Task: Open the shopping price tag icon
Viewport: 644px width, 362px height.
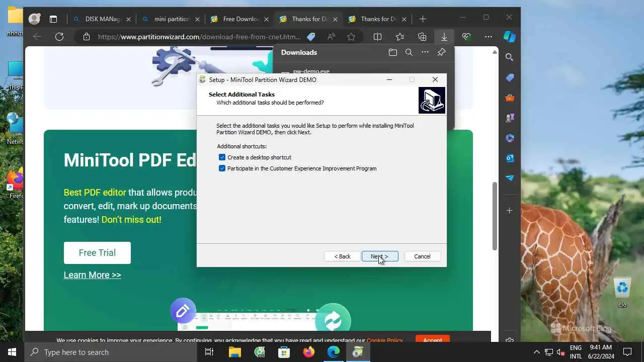Action: click(x=311, y=37)
